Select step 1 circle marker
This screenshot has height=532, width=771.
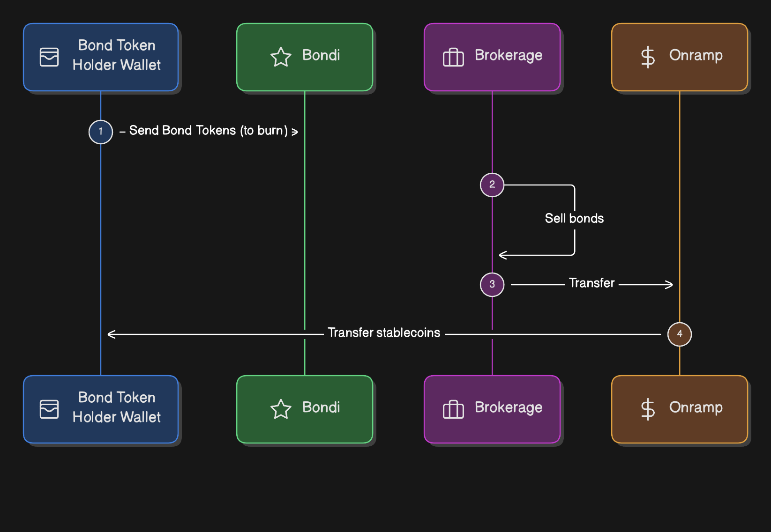click(x=101, y=132)
